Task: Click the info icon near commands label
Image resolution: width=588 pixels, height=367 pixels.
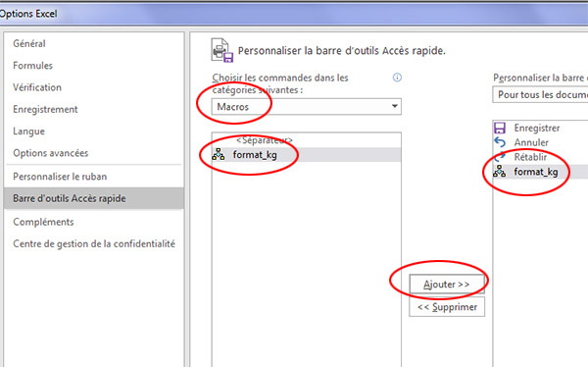Action: (397, 78)
